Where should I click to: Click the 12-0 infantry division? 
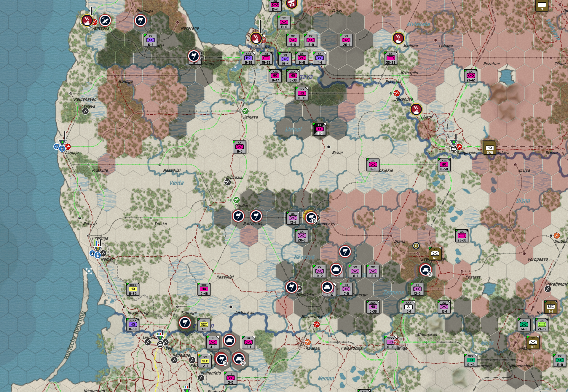pos(417,289)
